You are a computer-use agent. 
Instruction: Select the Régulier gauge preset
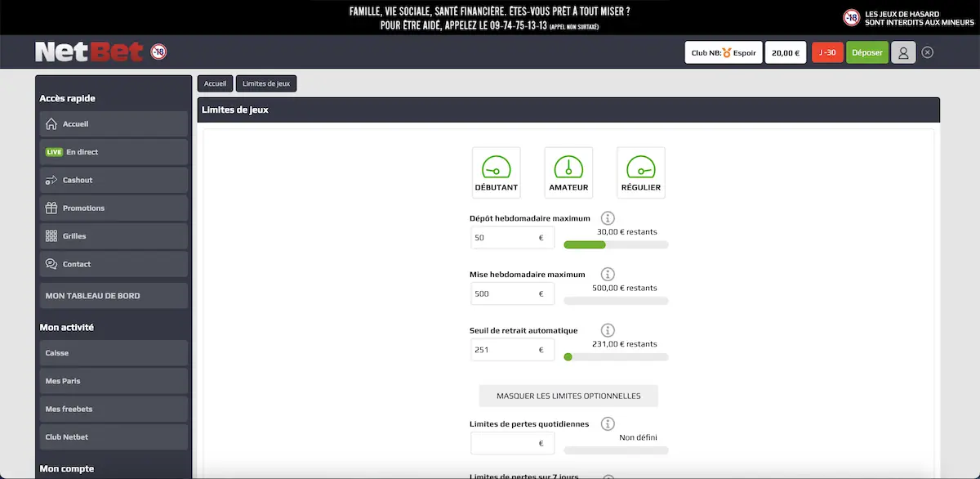pyautogui.click(x=640, y=172)
